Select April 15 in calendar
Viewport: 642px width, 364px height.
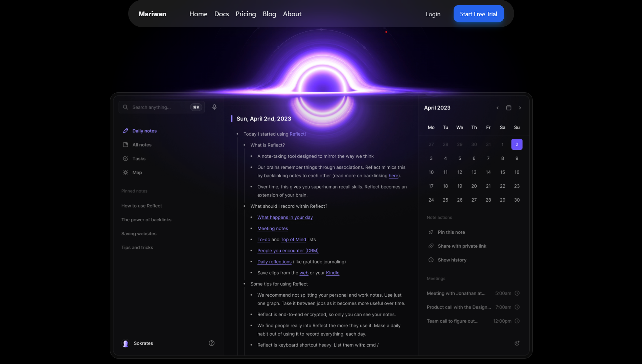(503, 172)
